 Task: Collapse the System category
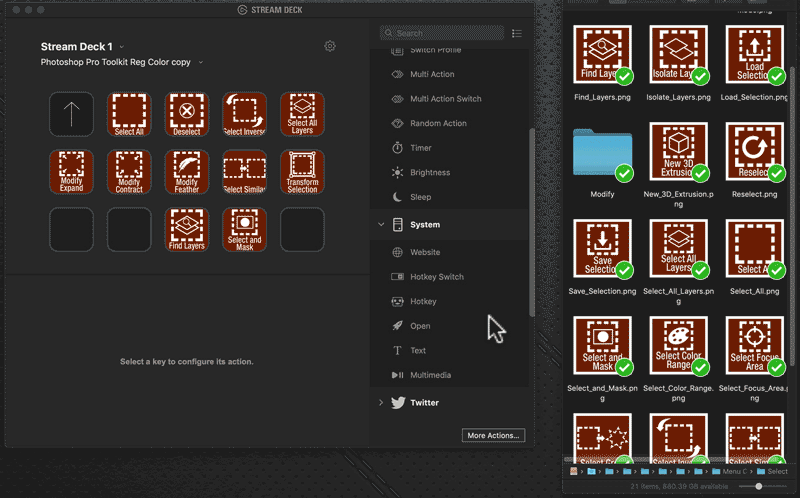point(381,225)
